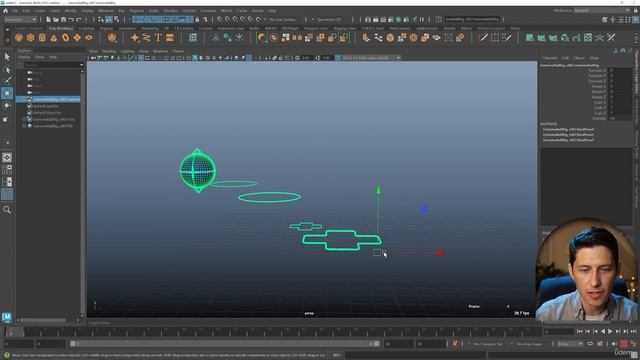Go to start of playback range
This screenshot has width=640, height=360.
point(580,331)
